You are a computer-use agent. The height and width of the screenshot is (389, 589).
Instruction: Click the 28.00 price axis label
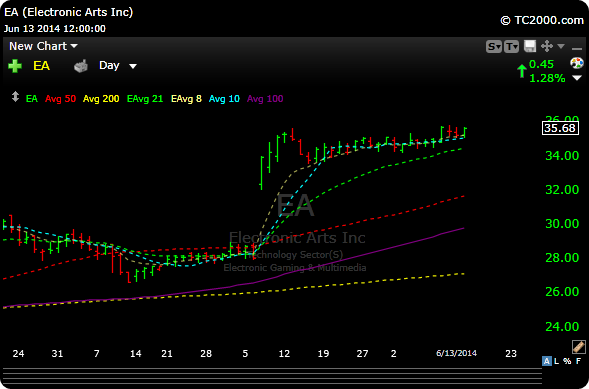pyautogui.click(x=562, y=258)
